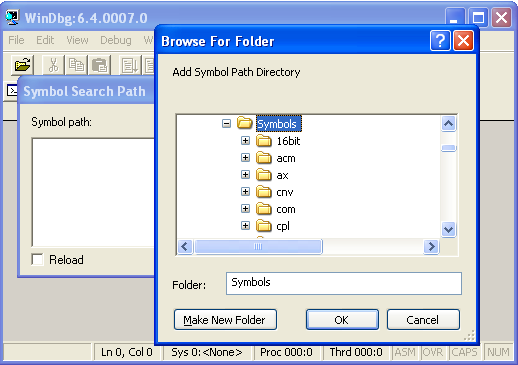Collapse the Symbols folder node
The height and width of the screenshot is (365, 518).
226,124
